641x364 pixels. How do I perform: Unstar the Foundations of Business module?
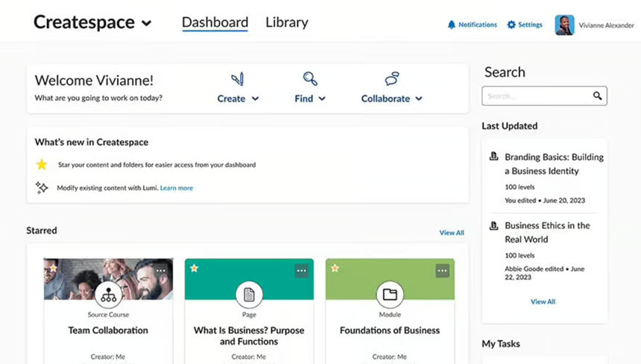pyautogui.click(x=335, y=268)
